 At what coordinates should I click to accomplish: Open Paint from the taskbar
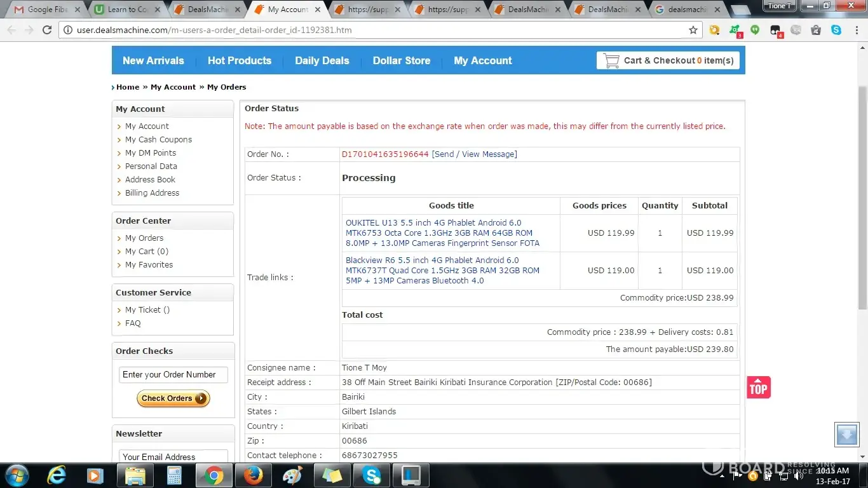tap(292, 475)
